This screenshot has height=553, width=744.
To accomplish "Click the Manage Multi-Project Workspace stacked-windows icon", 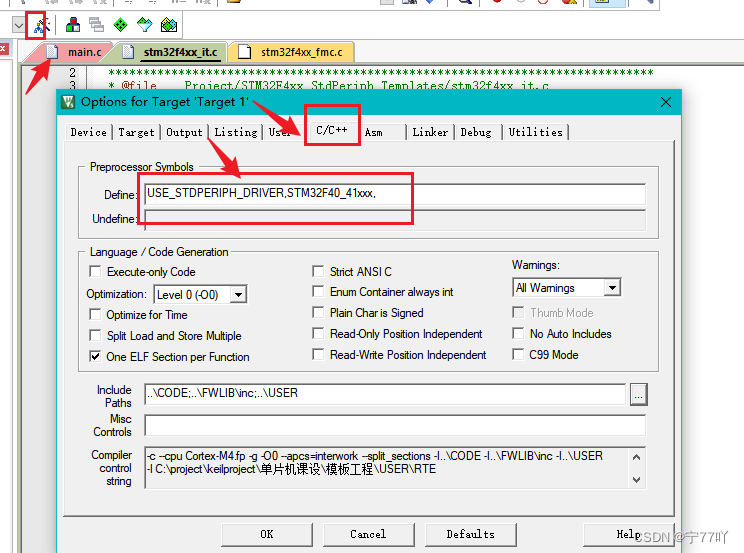I will [x=96, y=25].
